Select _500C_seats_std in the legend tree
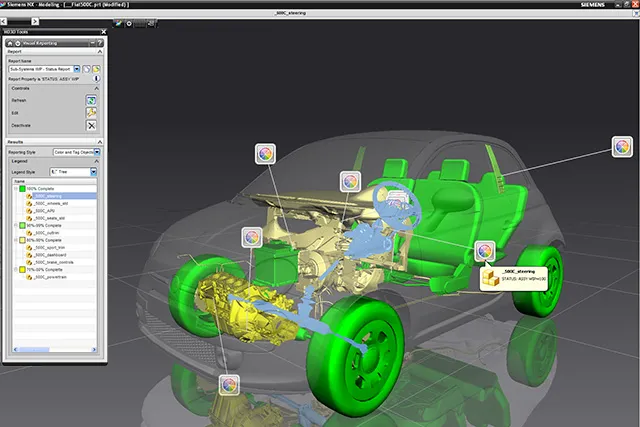 pos(49,218)
